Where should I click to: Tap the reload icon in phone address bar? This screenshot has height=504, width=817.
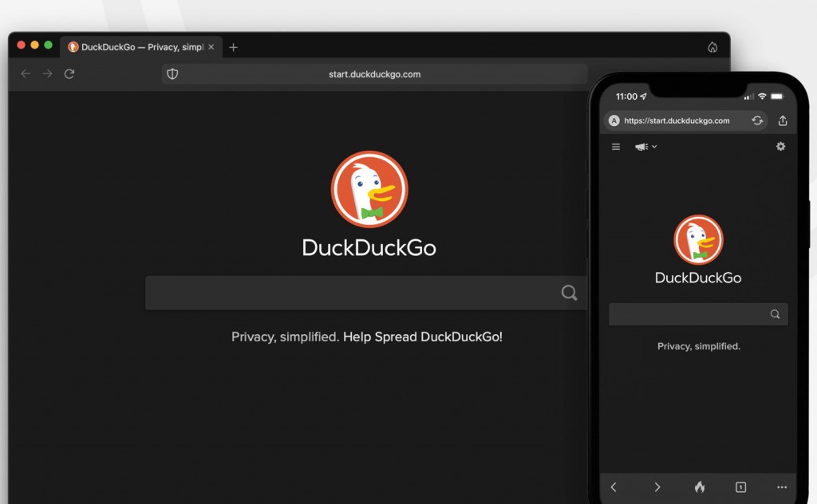pyautogui.click(x=757, y=120)
